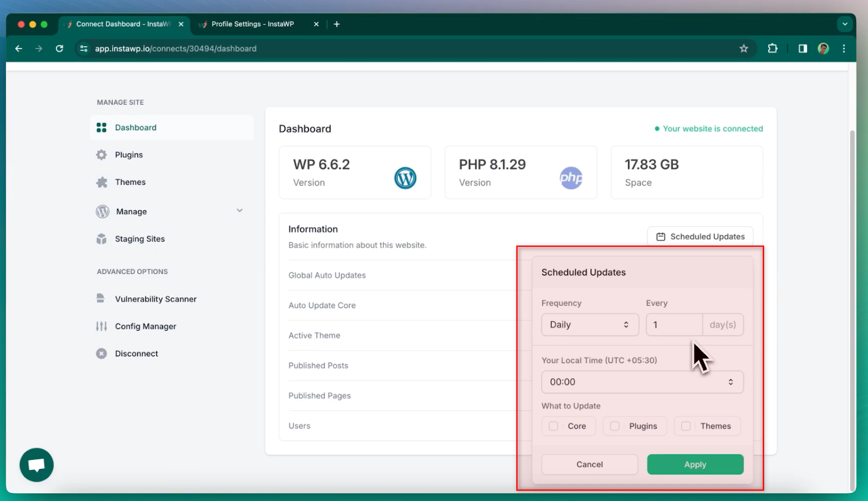Image resolution: width=868 pixels, height=501 pixels.
Task: Click the 'Active Theme' row label
Action: pyautogui.click(x=315, y=336)
